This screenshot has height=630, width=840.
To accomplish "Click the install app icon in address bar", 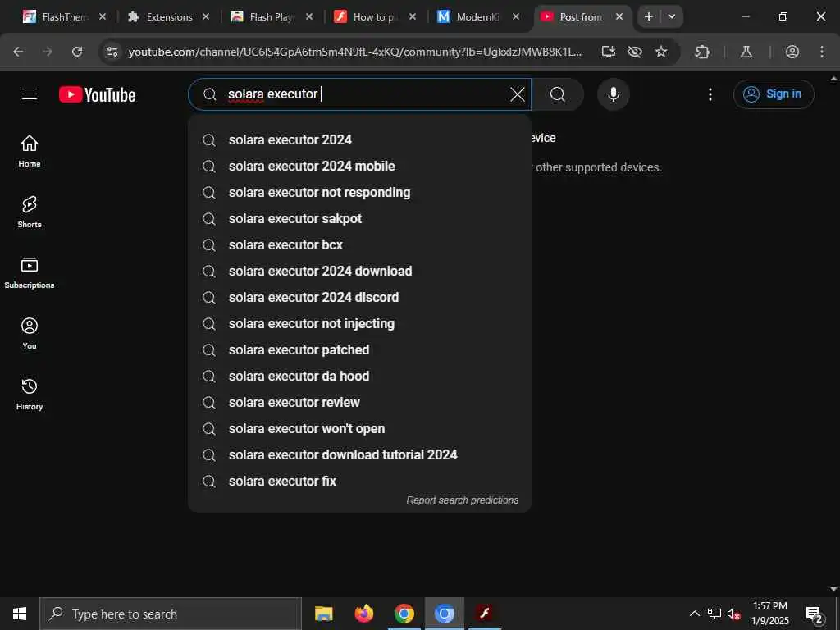I will point(609,52).
